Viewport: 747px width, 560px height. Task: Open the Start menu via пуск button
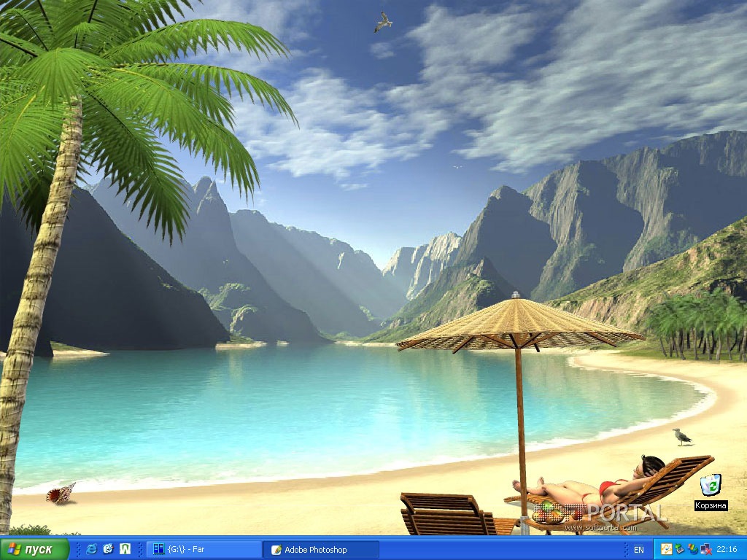[34, 549]
